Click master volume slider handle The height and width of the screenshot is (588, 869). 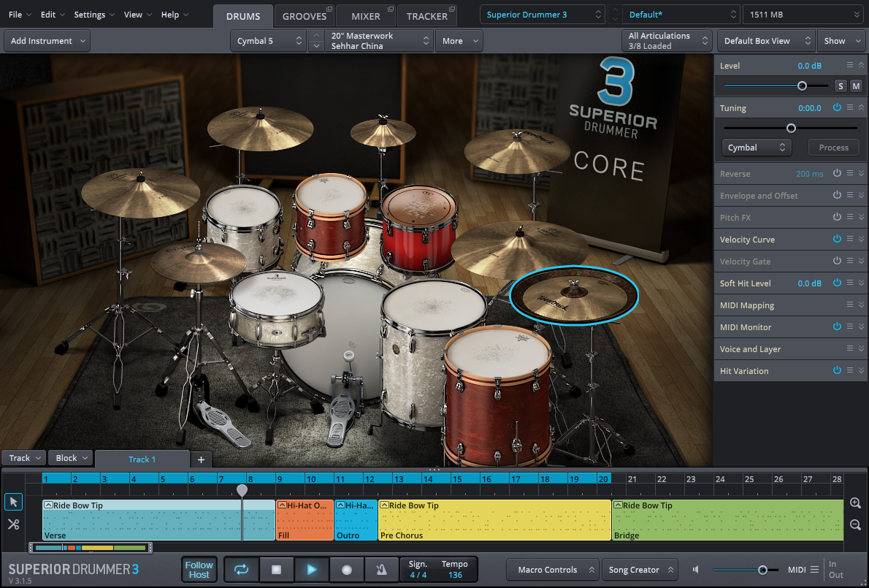click(762, 570)
